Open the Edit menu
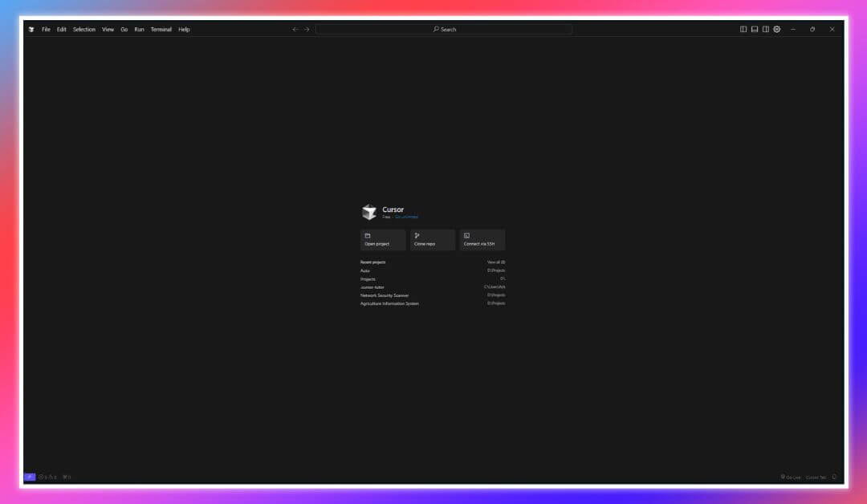Image resolution: width=867 pixels, height=504 pixels. tap(61, 29)
